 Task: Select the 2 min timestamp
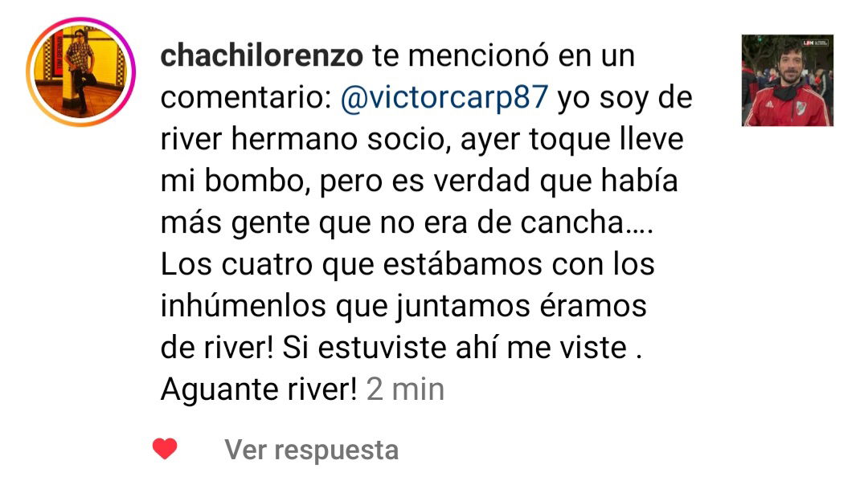coord(405,389)
